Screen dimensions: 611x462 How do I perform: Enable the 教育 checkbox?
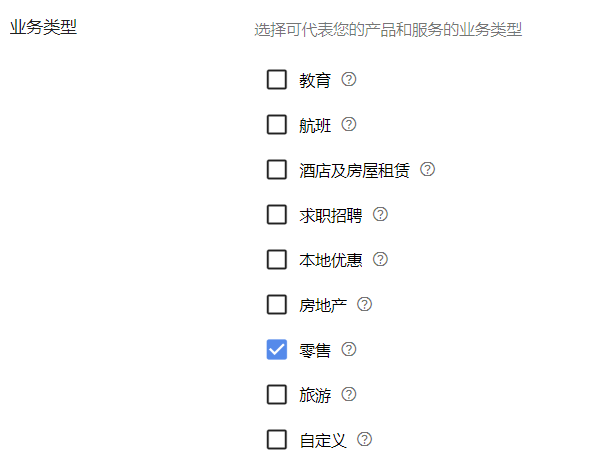pos(277,80)
